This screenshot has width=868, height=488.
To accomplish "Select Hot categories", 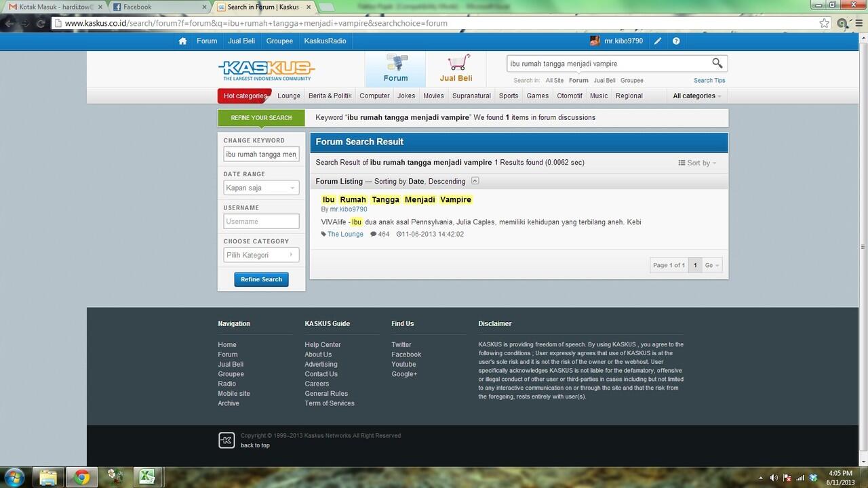I will (245, 96).
